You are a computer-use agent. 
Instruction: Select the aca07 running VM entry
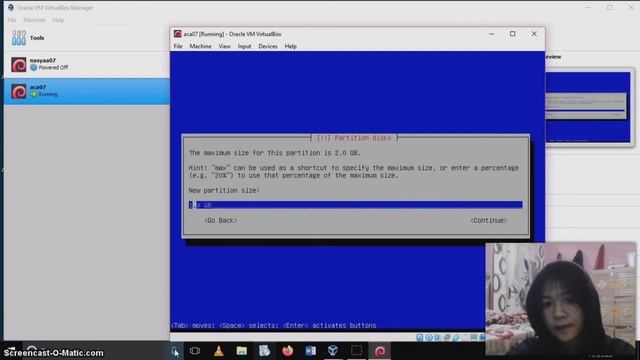[x=87, y=91]
